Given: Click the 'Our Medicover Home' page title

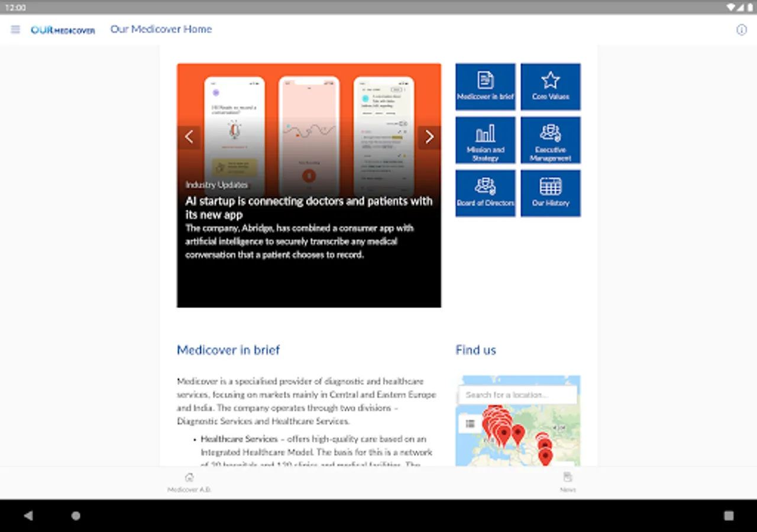Looking at the screenshot, I should [161, 29].
